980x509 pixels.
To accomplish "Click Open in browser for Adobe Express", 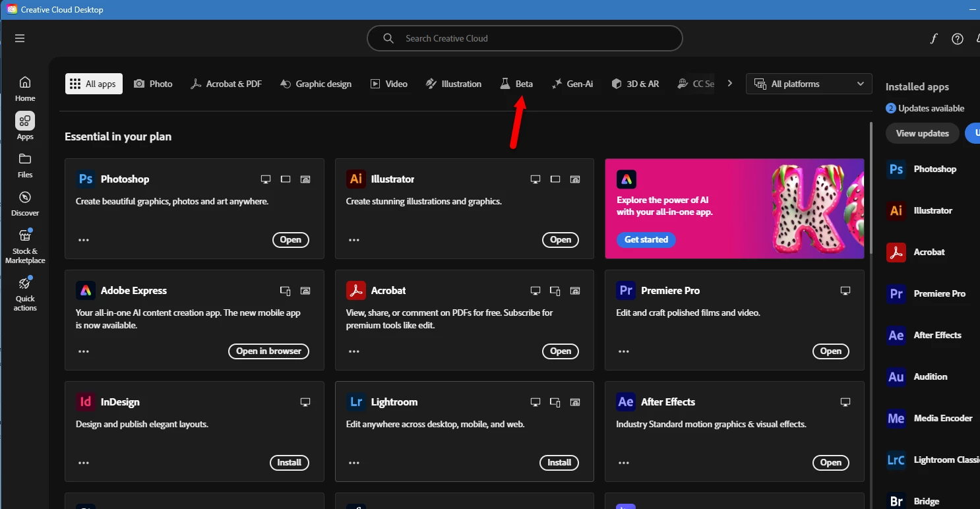I will (268, 351).
